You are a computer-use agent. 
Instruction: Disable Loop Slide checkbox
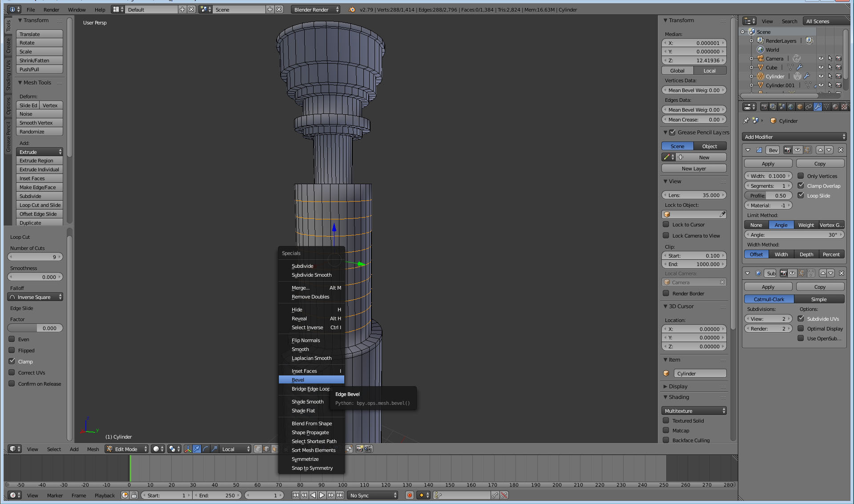(801, 195)
